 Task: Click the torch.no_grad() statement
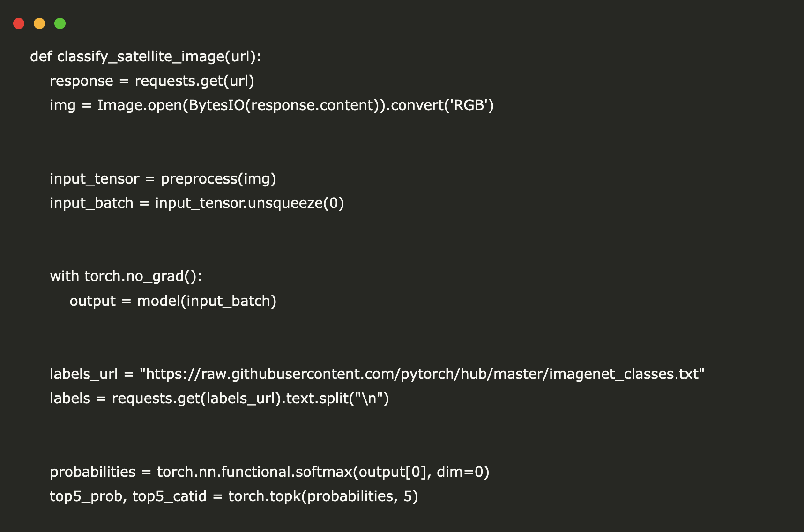142,276
